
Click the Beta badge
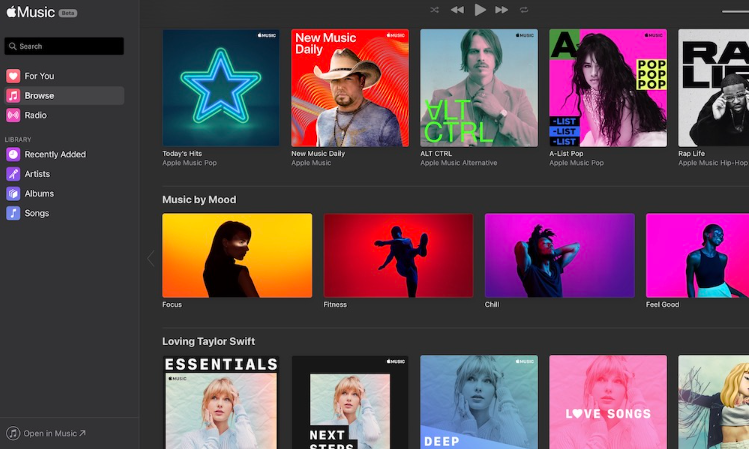pyautogui.click(x=68, y=13)
